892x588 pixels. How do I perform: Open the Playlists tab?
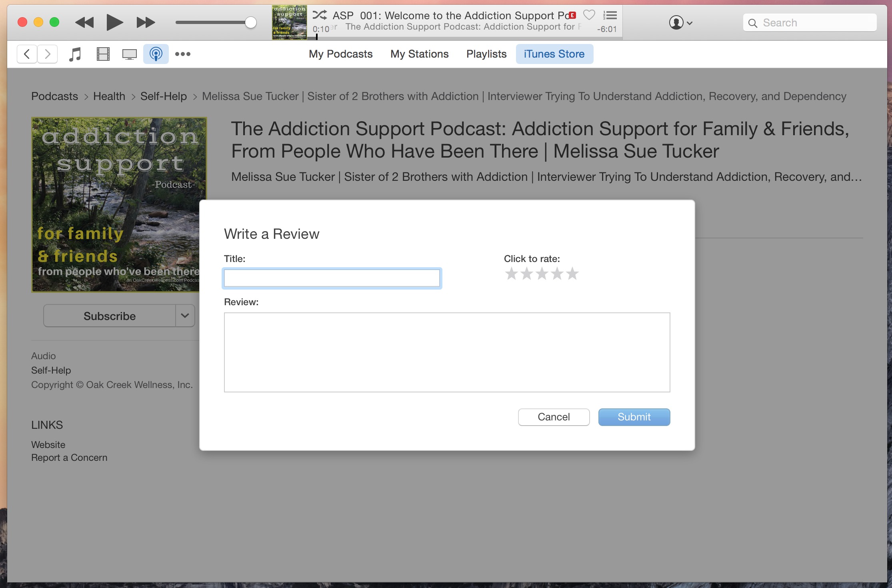[486, 54]
